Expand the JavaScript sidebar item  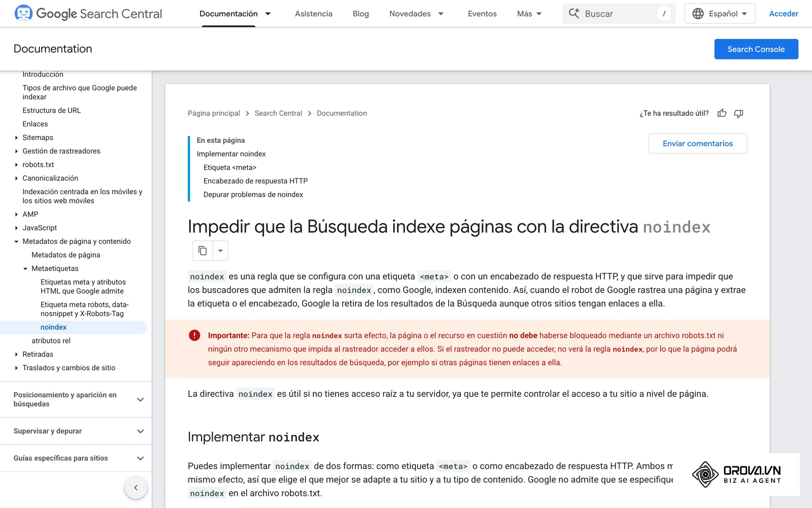pos(16,228)
